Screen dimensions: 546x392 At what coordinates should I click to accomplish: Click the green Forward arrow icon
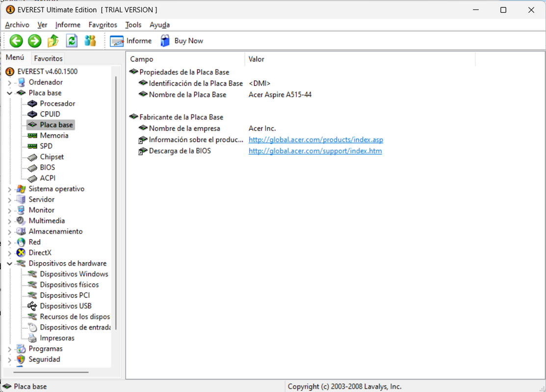coord(34,41)
